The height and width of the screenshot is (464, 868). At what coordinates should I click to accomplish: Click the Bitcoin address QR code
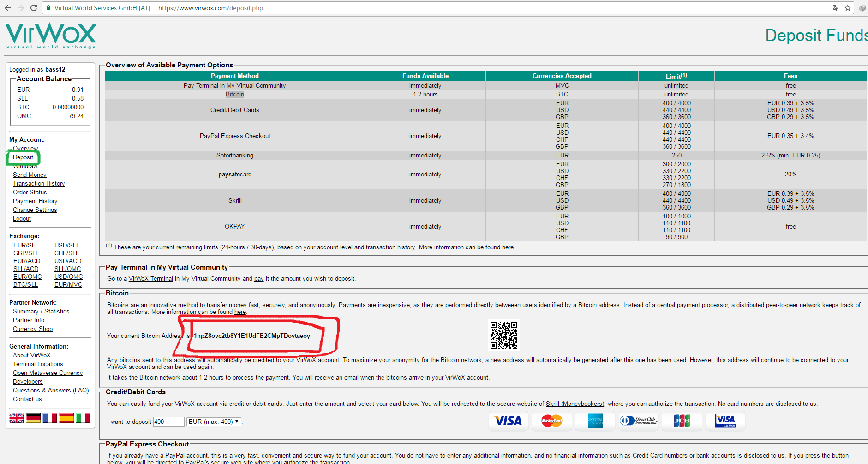coord(504,335)
